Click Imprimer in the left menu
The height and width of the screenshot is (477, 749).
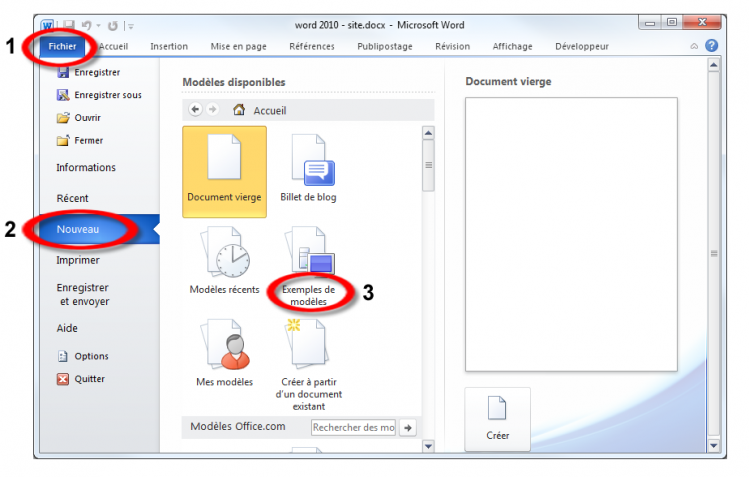point(78,260)
